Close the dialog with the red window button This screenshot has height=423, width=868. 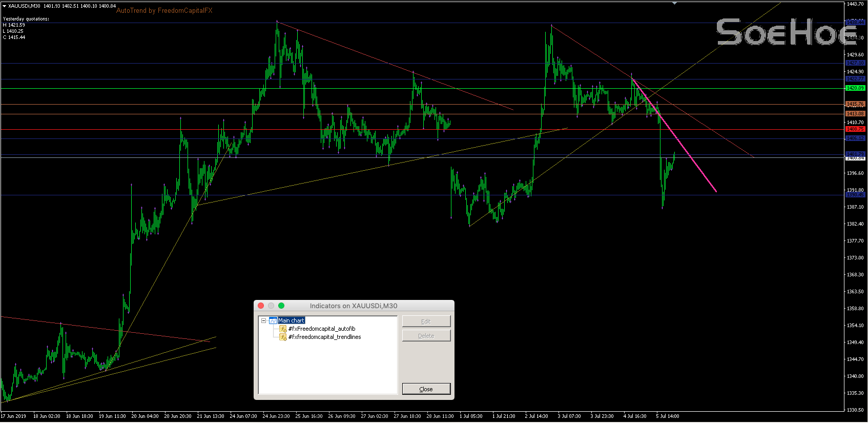pos(261,306)
